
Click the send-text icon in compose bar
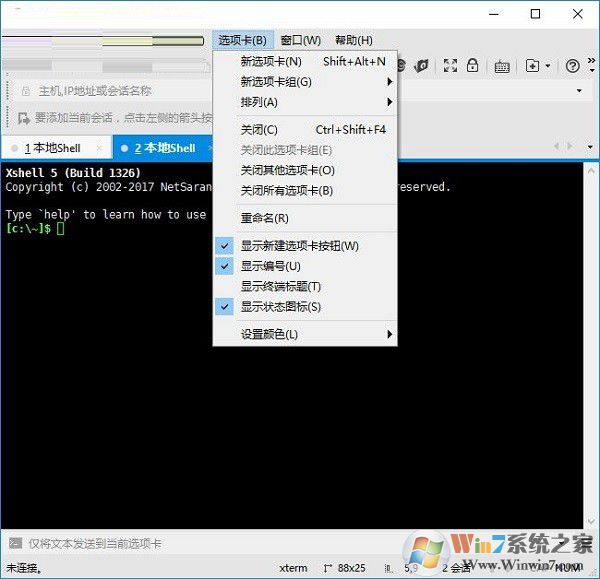point(15,543)
